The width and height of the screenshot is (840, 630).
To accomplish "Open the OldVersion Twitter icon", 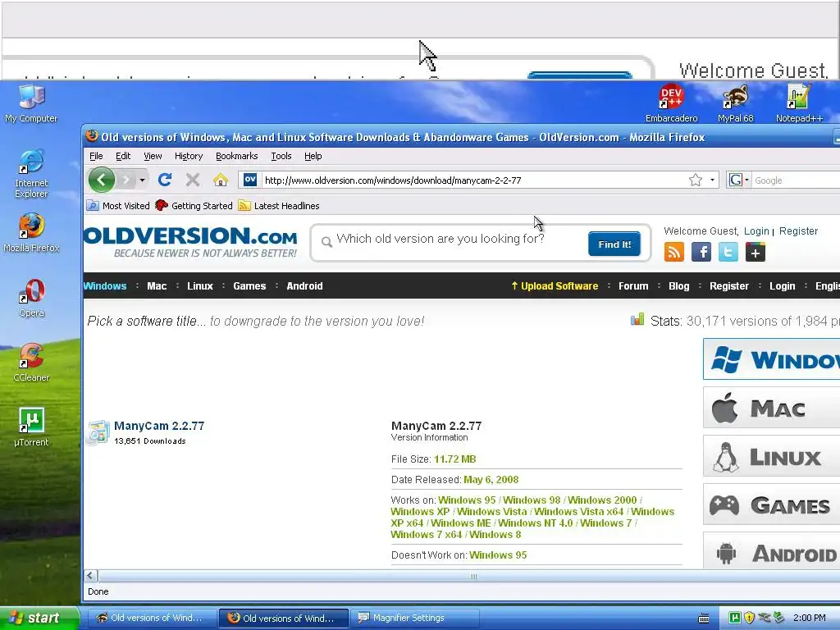I will pos(728,252).
